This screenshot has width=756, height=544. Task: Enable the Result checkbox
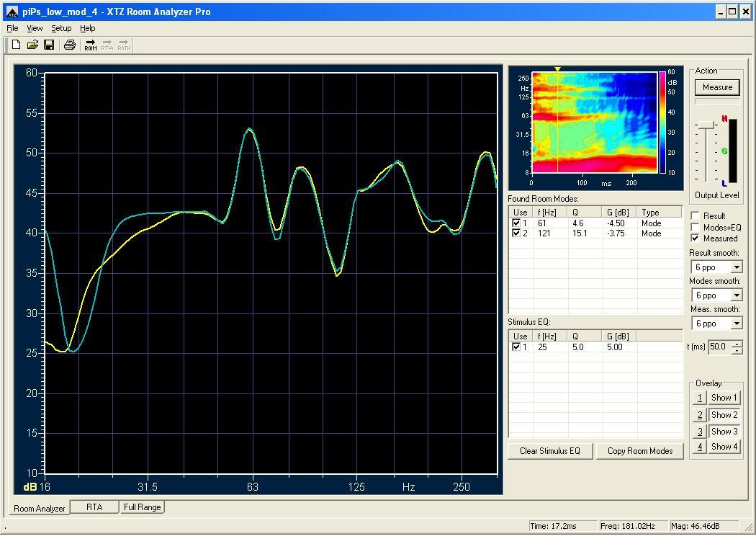pos(695,215)
